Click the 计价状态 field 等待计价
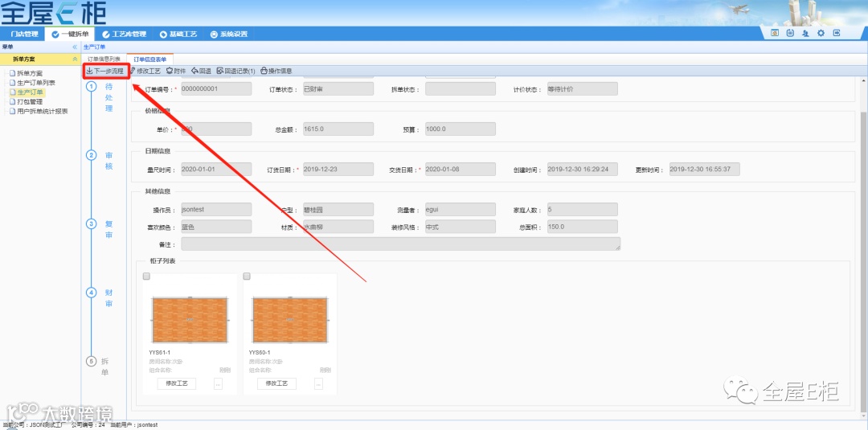Image resolution: width=868 pixels, height=430 pixels. tap(583, 88)
